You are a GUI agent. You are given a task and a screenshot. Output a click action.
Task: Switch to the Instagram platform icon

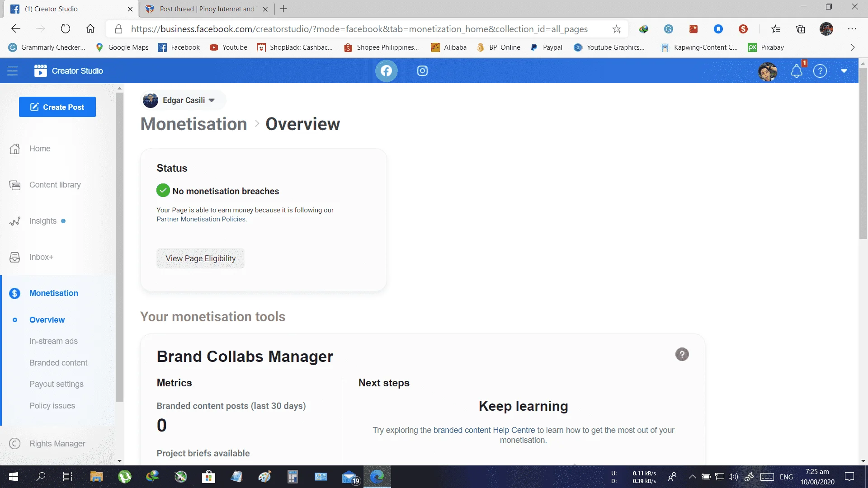pyautogui.click(x=422, y=71)
